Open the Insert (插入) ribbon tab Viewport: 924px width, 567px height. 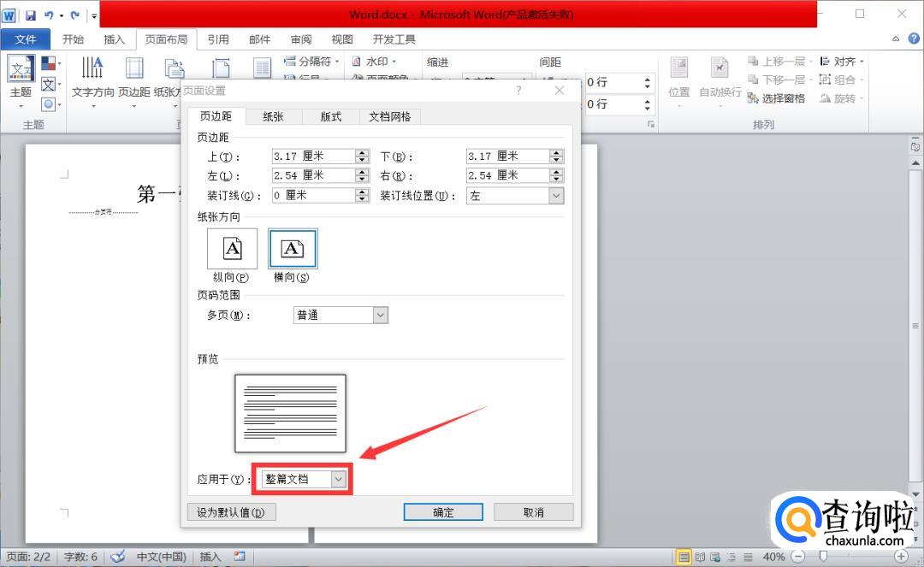click(x=114, y=38)
